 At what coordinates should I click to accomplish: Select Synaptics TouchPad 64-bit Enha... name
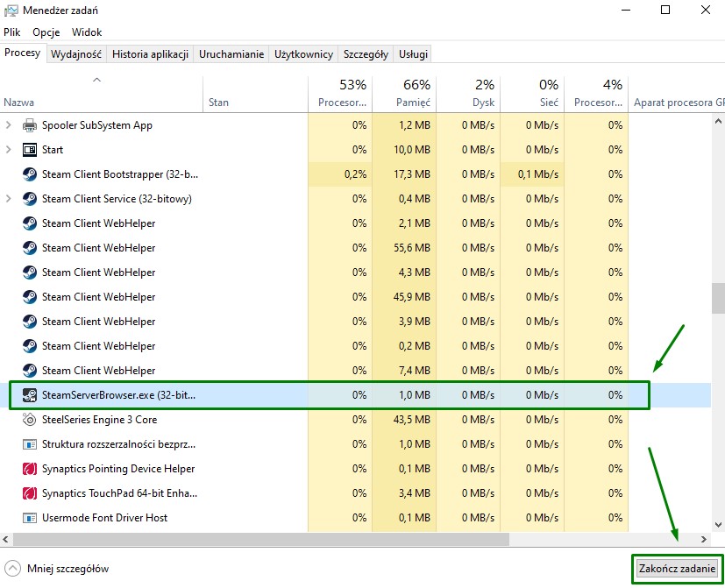click(x=119, y=493)
